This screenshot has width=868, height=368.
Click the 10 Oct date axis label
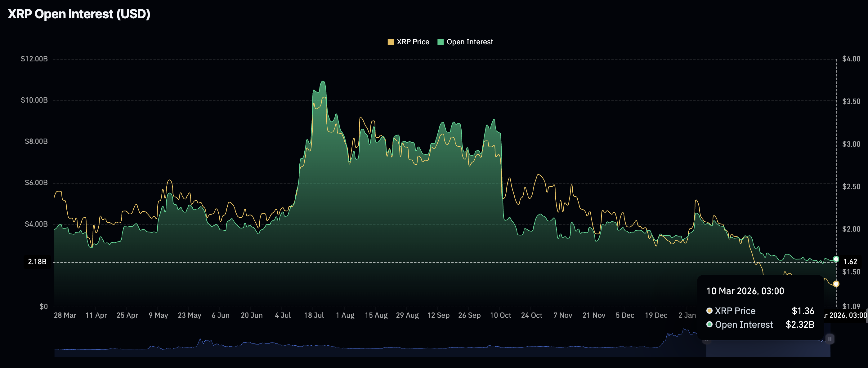[x=500, y=315]
